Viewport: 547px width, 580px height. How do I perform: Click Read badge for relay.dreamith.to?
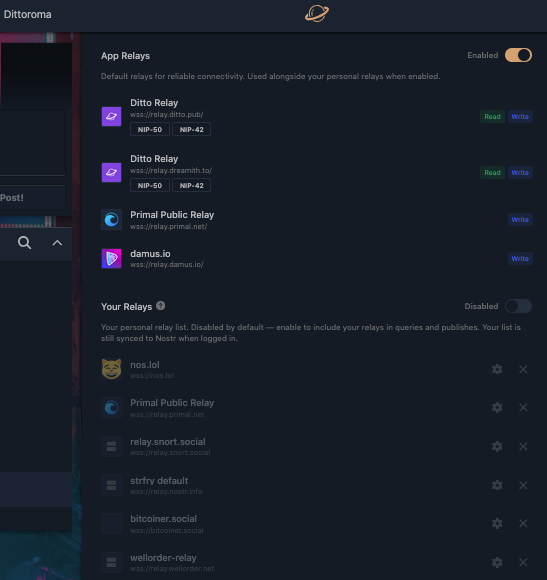pos(492,172)
